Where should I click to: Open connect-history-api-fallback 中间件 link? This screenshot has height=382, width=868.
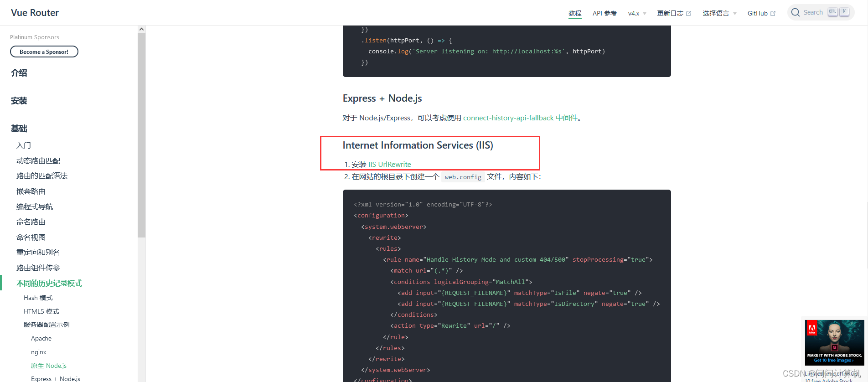pos(520,118)
